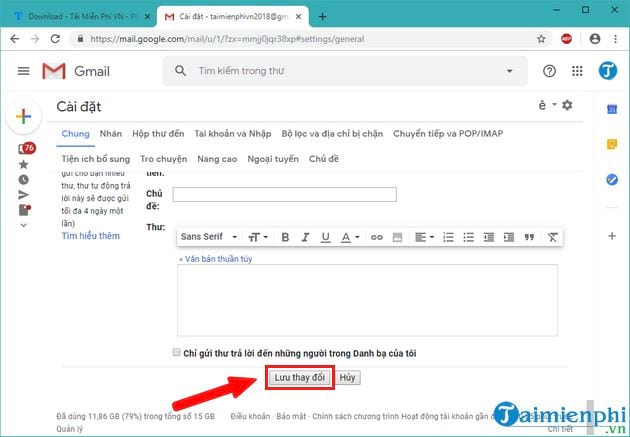630x437 pixels.
Task: Bookmark this page with star icon
Action: click(541, 39)
